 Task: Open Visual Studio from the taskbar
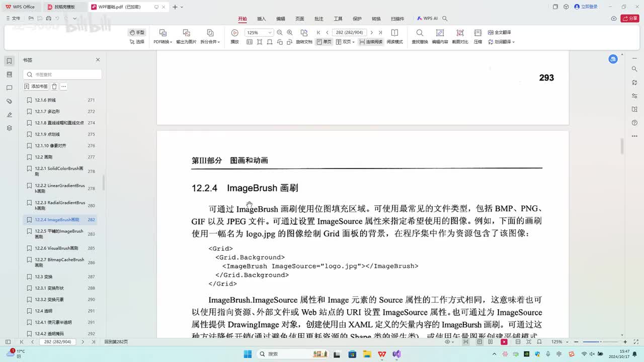tap(397, 354)
